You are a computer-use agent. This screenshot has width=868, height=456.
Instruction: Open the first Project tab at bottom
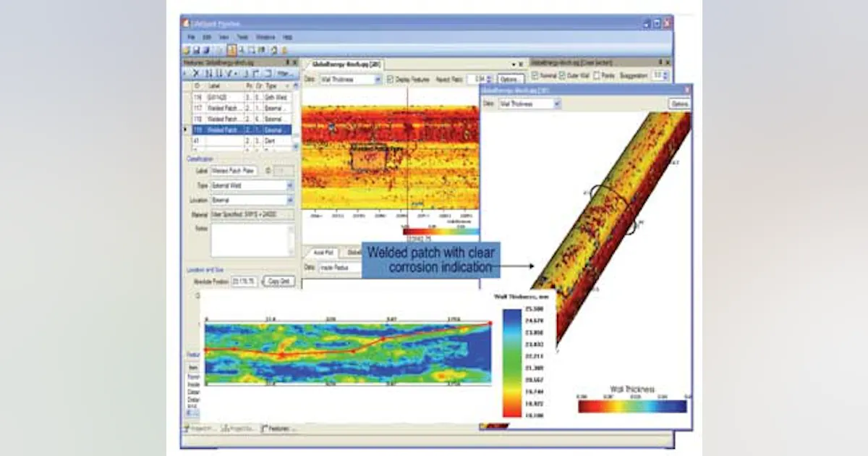point(199,428)
